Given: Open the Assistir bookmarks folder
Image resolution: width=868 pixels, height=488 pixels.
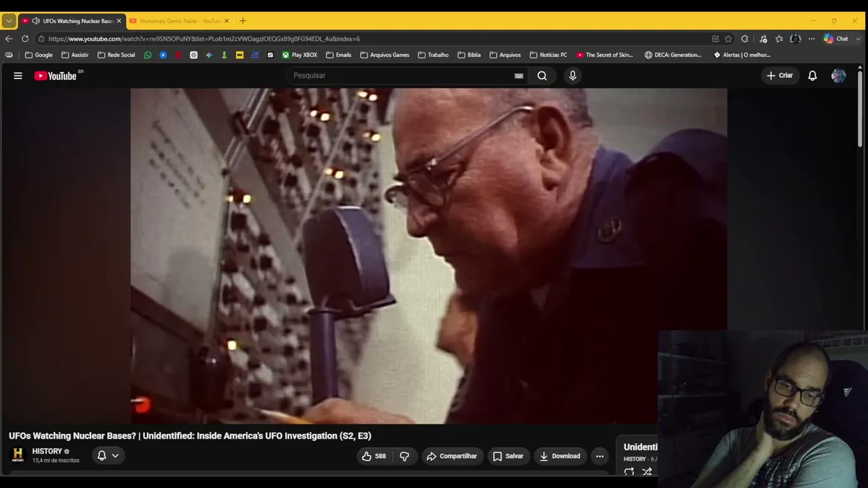Looking at the screenshot, I should 75,55.
